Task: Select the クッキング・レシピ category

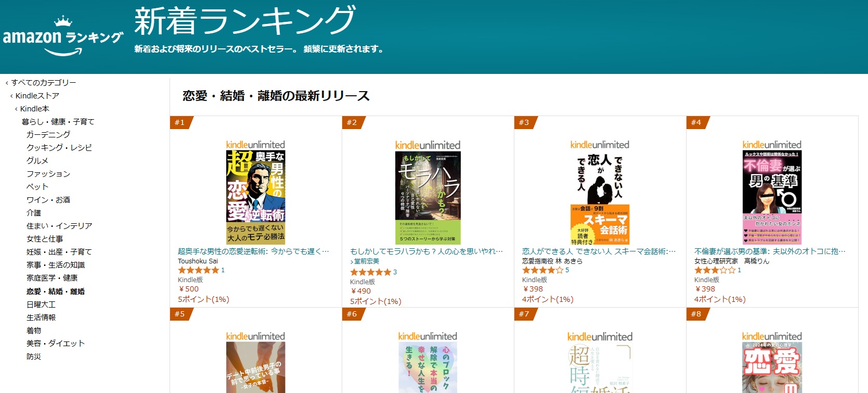Action: coord(59,148)
